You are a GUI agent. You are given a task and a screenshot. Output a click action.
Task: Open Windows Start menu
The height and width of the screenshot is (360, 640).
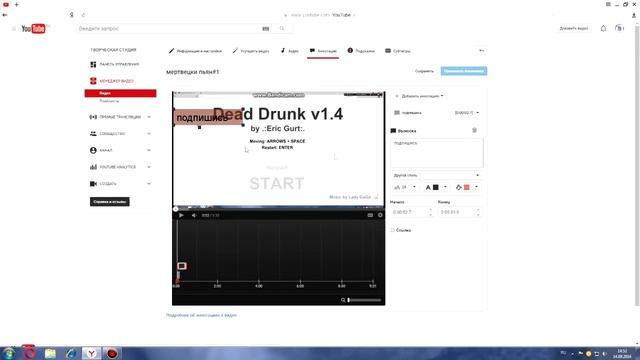point(9,353)
